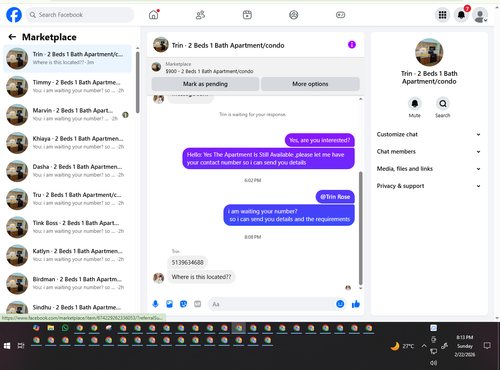Screen dimensions: 500x370
Task: Open the Friends icon in top navigation
Action: coord(200,15)
